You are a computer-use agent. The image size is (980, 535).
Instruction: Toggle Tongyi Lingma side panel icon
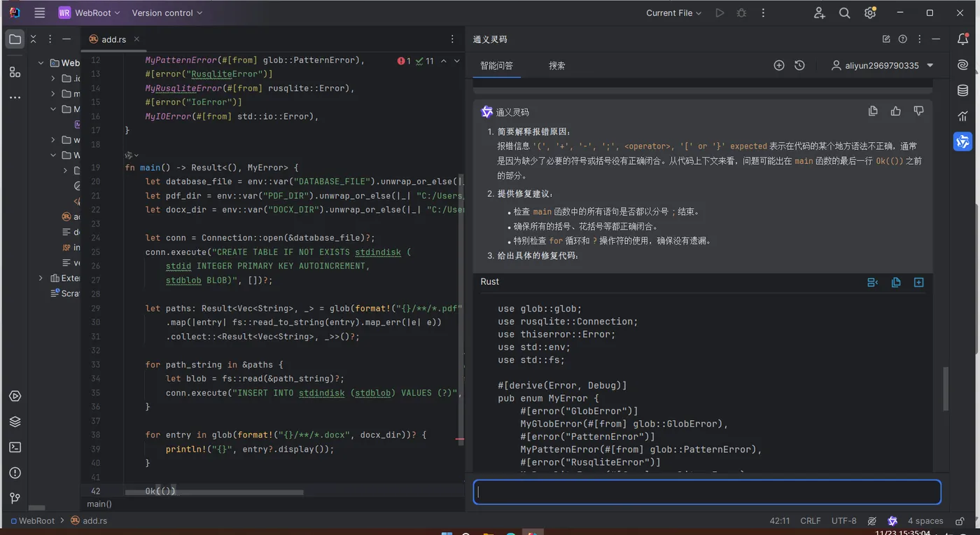coord(963,141)
